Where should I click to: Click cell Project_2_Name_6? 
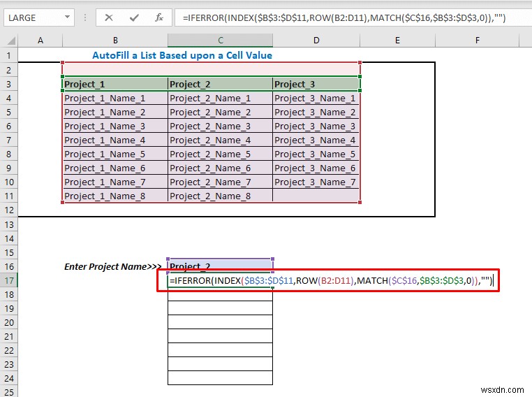point(220,168)
